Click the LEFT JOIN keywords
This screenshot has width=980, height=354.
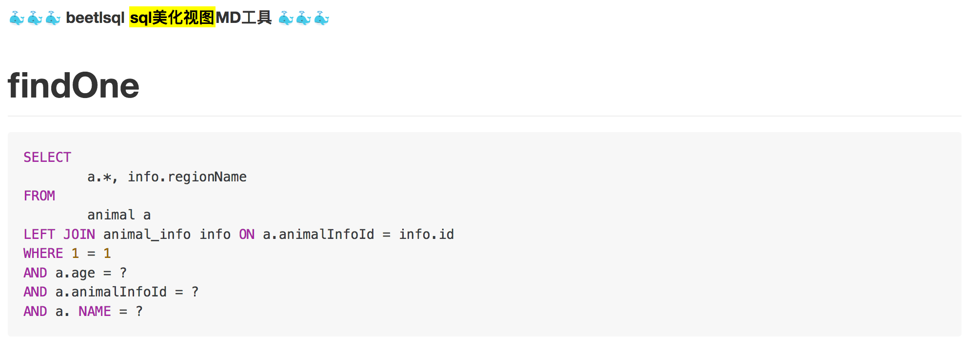tap(59, 234)
